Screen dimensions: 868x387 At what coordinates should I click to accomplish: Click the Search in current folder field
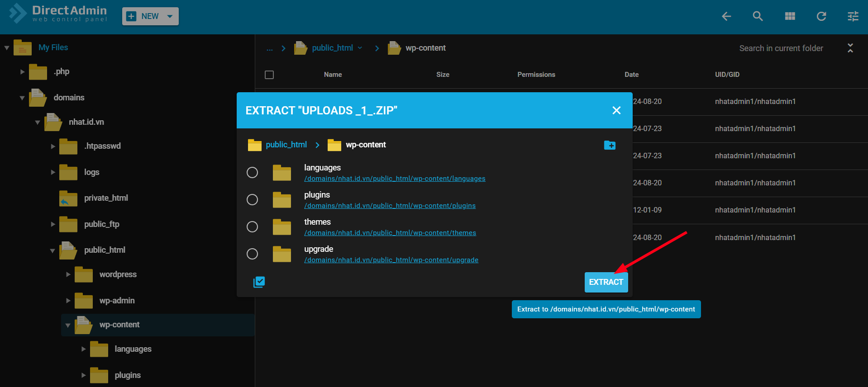781,48
